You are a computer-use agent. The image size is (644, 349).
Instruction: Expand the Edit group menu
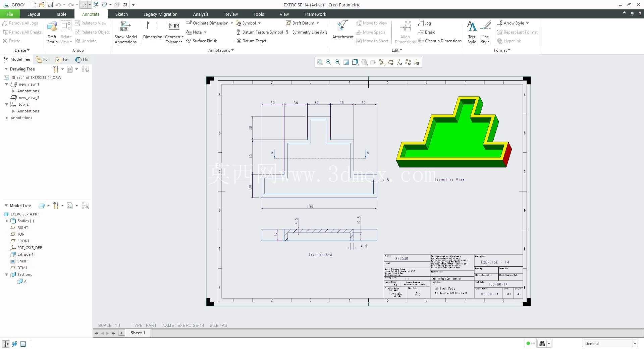click(397, 50)
